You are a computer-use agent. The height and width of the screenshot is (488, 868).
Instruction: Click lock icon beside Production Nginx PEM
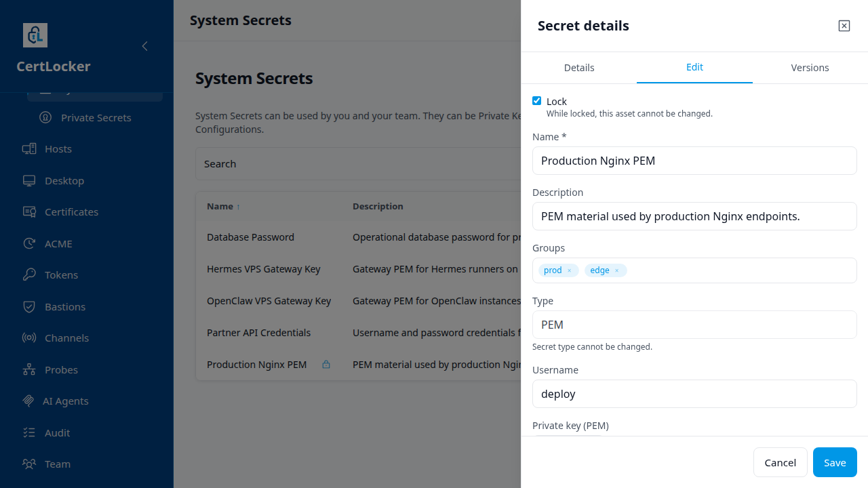tap(326, 365)
